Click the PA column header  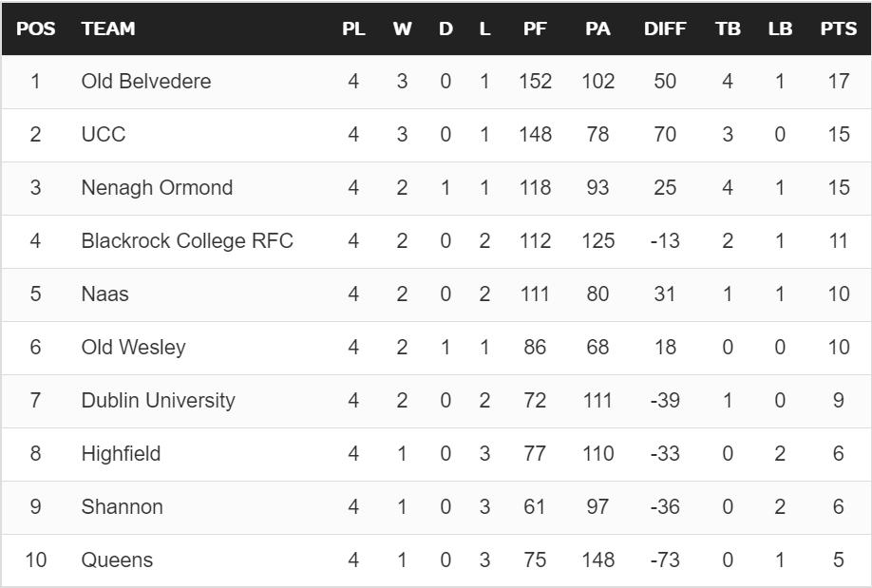click(x=597, y=28)
